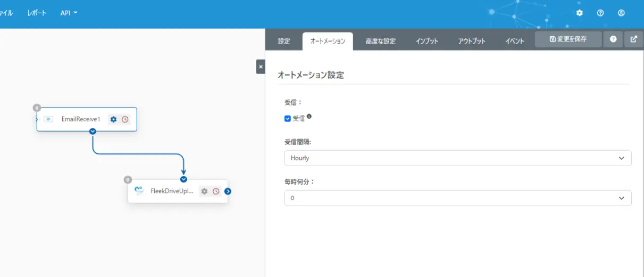Open the レポート menu link
Image resolution: width=644 pixels, height=277 pixels.
pyautogui.click(x=37, y=13)
